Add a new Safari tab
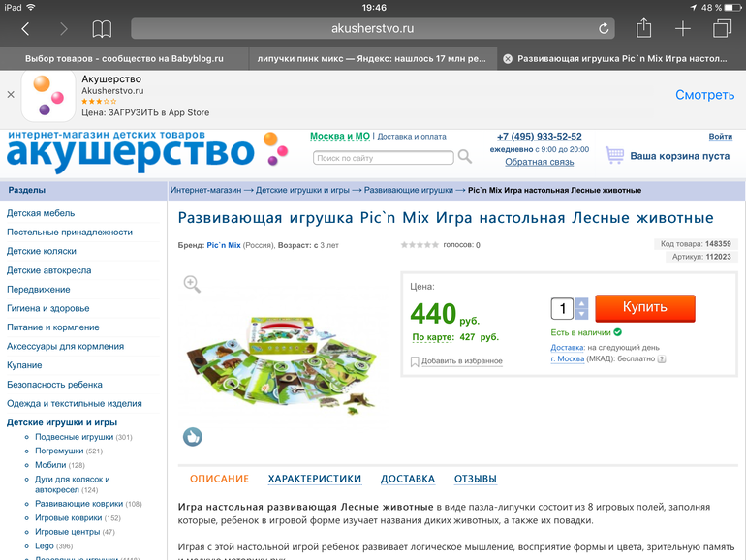Viewport: 746px width, 560px height. pyautogui.click(x=683, y=28)
